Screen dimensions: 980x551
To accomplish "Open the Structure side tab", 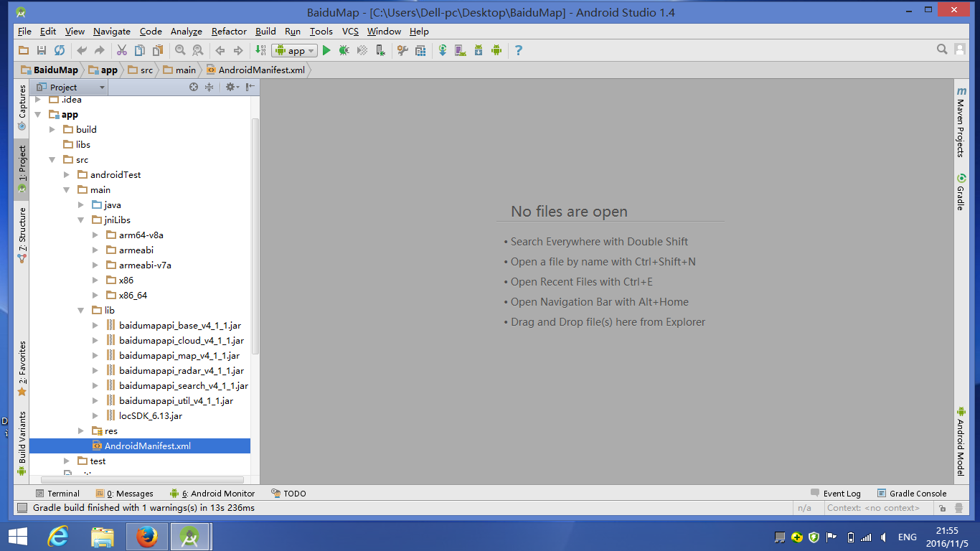I will tap(22, 235).
